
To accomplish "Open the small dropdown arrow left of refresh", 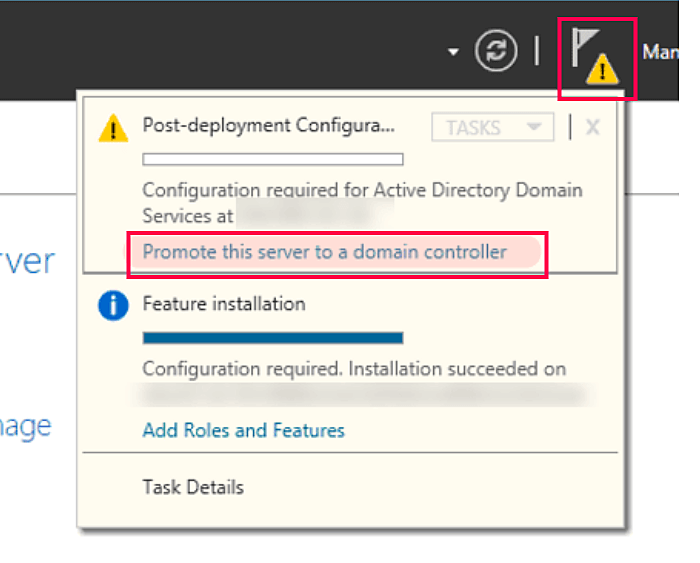I will 454,51.
